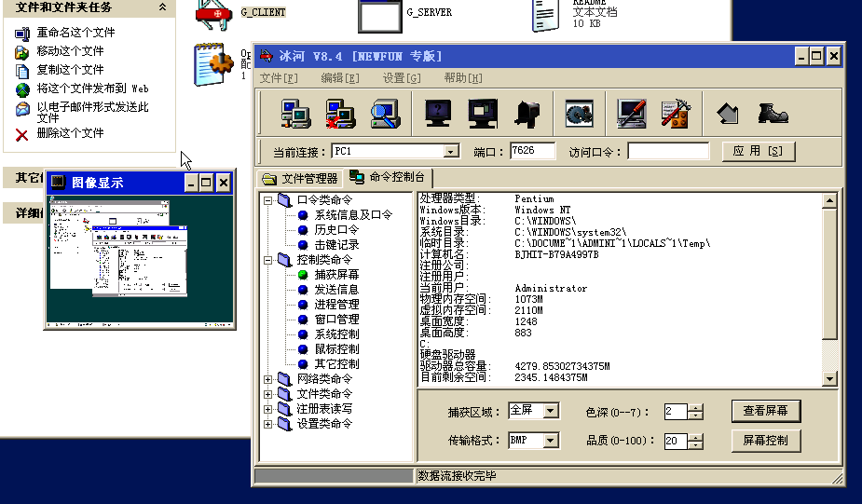Click the black arrow toolbar icon
The width and height of the screenshot is (862, 504).
pyautogui.click(x=728, y=114)
